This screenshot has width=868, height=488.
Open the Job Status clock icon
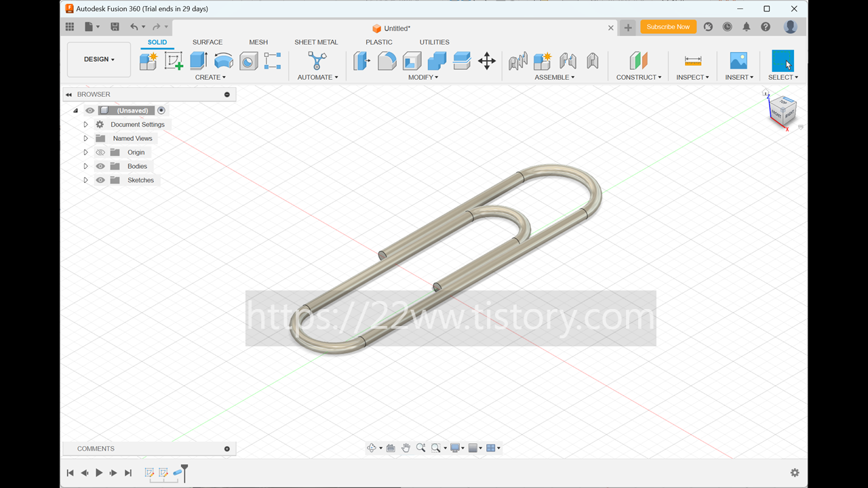click(x=727, y=27)
